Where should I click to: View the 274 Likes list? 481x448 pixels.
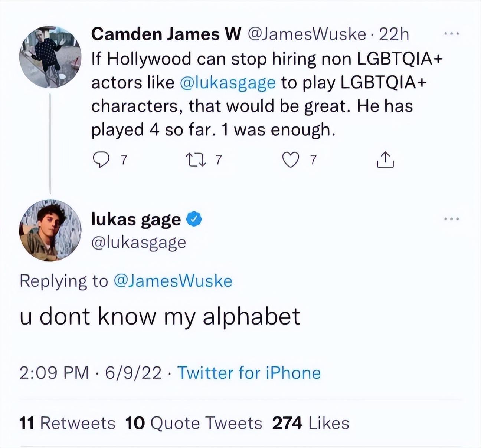pos(311,423)
